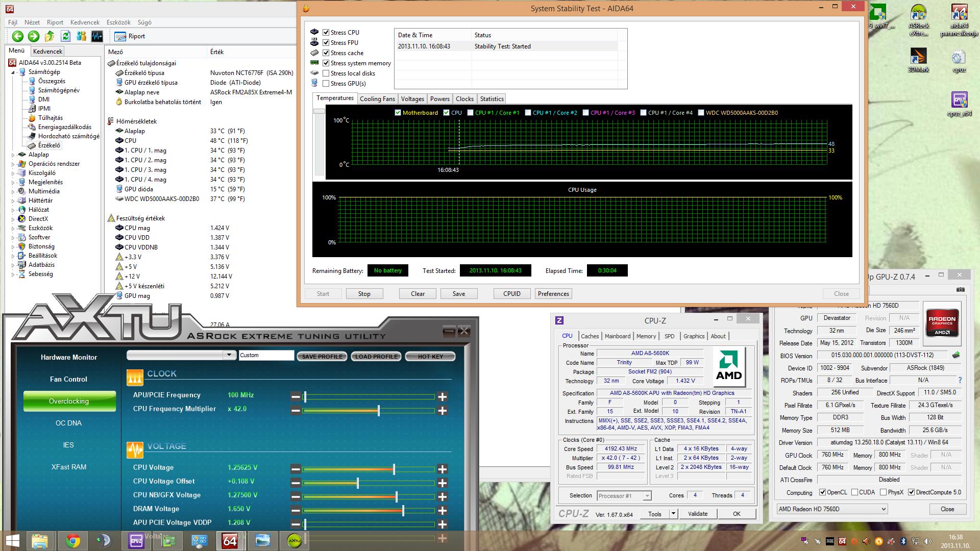Viewport: 980px width, 551px height.
Task: Click Windows Start button on taskbar
Action: (13, 541)
